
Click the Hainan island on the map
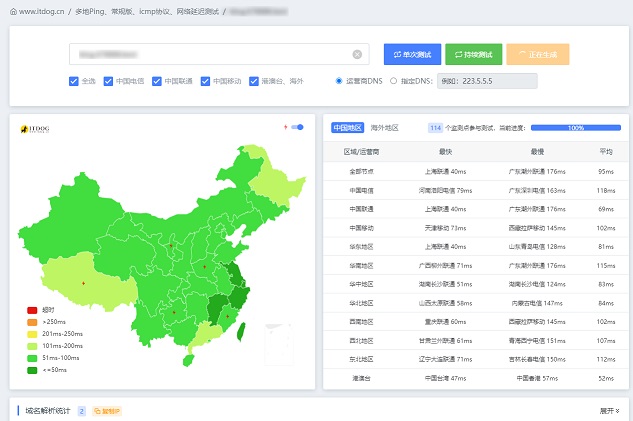click(x=188, y=360)
